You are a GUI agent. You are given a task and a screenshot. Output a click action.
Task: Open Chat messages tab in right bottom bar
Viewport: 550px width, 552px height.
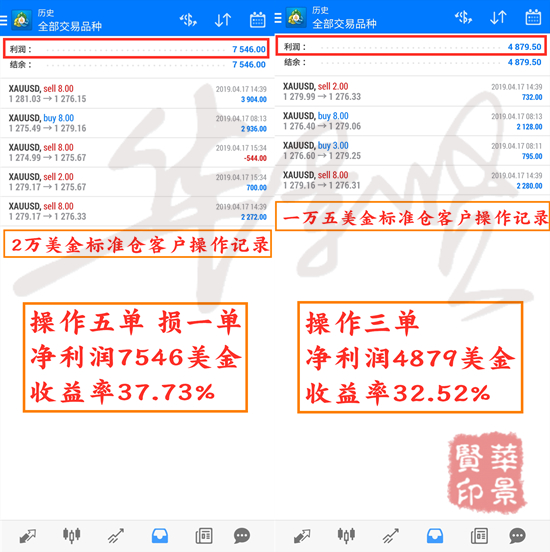517,536
